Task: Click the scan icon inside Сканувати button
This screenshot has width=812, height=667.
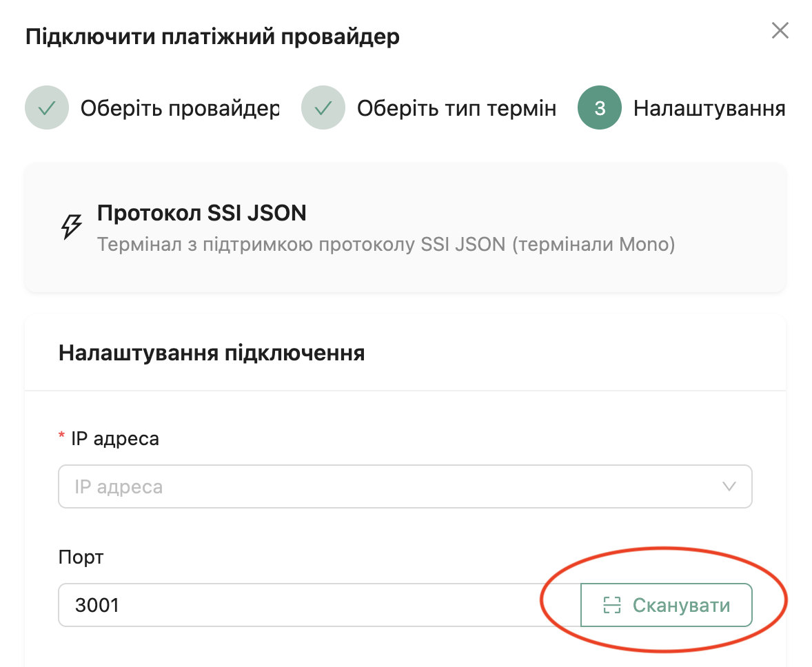Action: tap(611, 606)
